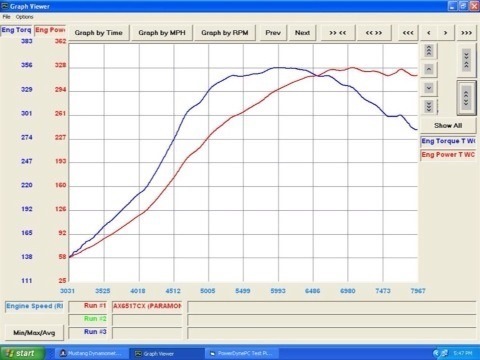The height and width of the screenshot is (360, 480).
Task: Open the Windows Start menu
Action: coord(22,353)
